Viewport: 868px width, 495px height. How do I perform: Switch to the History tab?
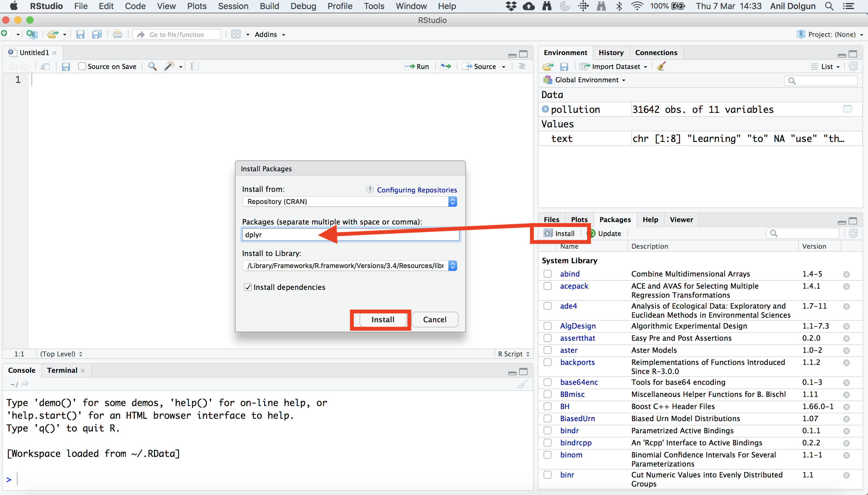[611, 53]
